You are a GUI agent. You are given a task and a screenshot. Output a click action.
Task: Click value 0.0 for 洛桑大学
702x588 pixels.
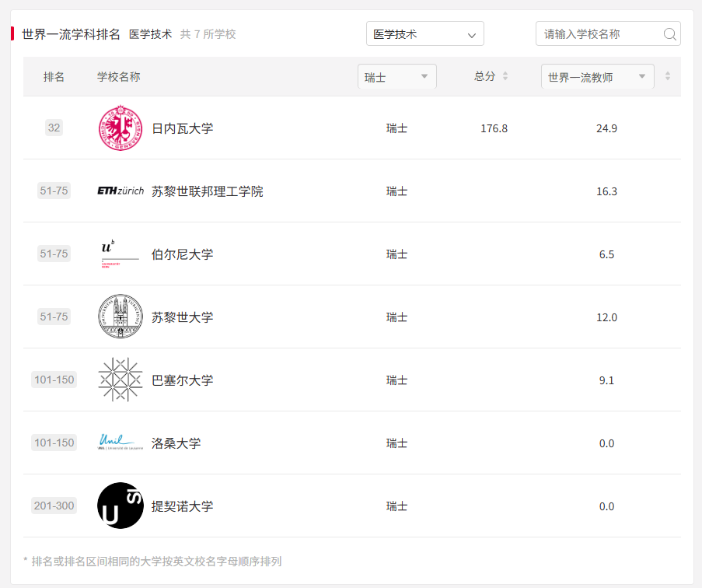606,443
